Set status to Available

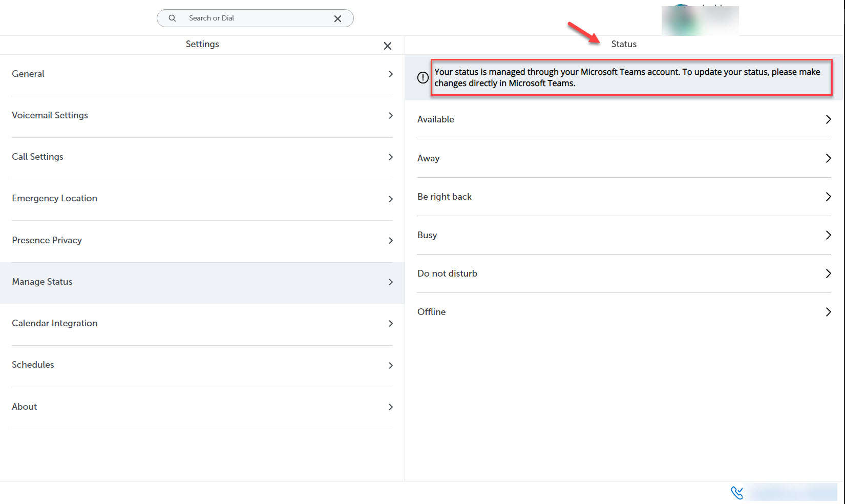pos(623,119)
